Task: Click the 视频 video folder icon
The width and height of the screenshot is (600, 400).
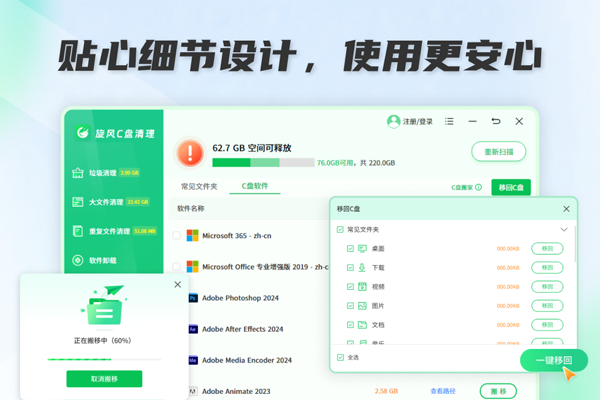Action: point(362,286)
